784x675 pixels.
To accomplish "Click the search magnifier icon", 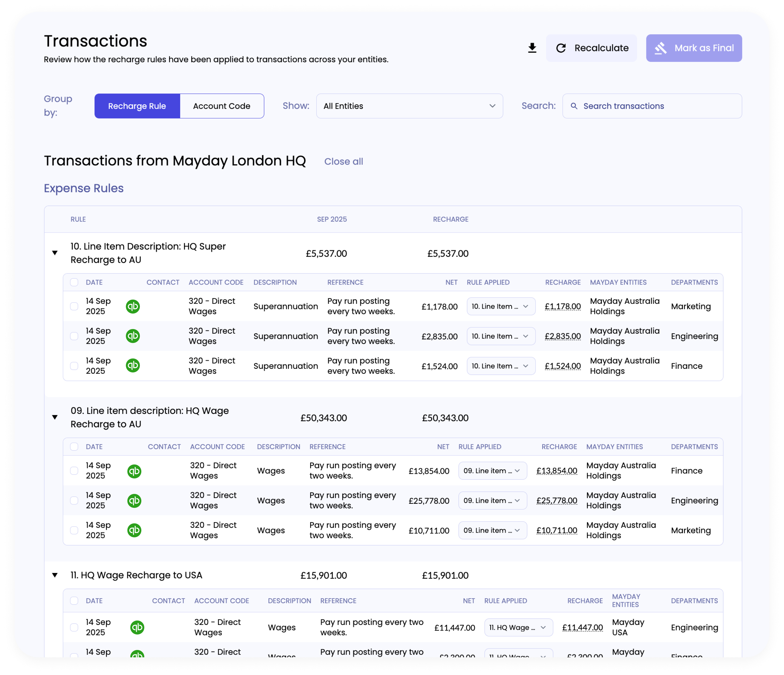I will [574, 106].
